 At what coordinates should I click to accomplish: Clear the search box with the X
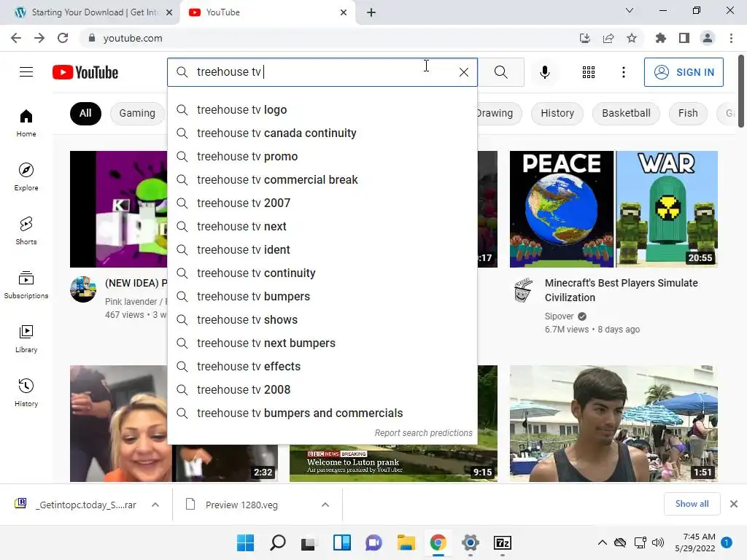point(463,72)
